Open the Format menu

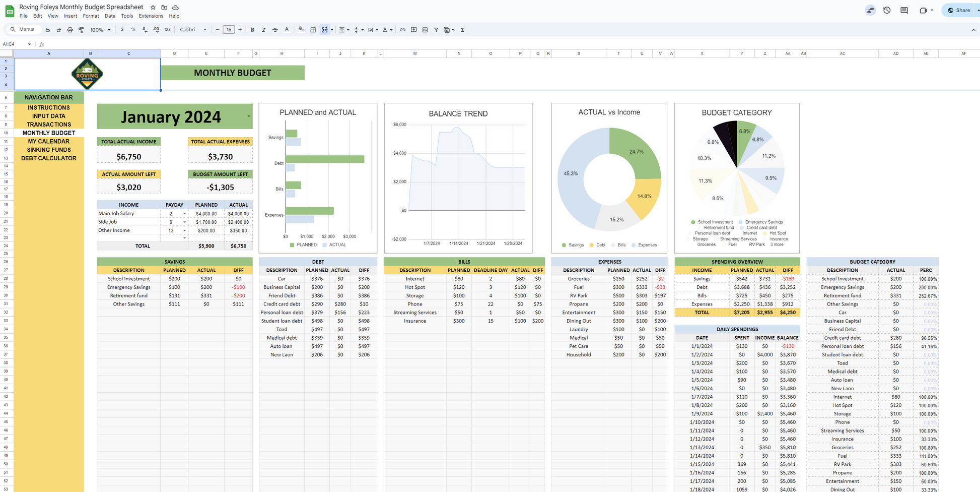[x=91, y=16]
